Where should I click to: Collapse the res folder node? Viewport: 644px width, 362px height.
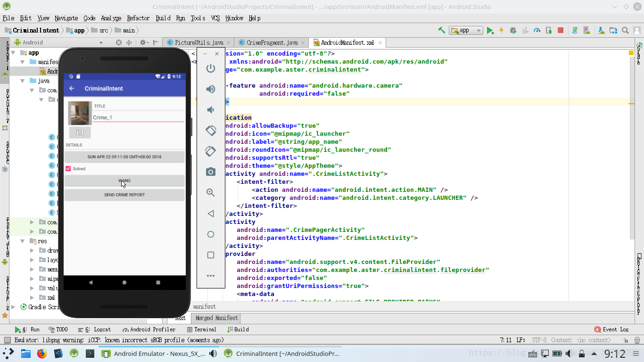(x=23, y=241)
